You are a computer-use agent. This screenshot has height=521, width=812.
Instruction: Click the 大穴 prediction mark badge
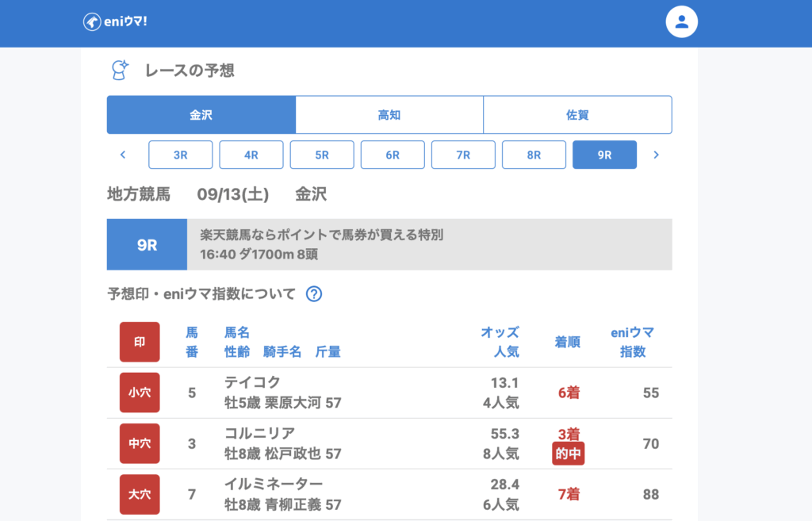tap(140, 494)
